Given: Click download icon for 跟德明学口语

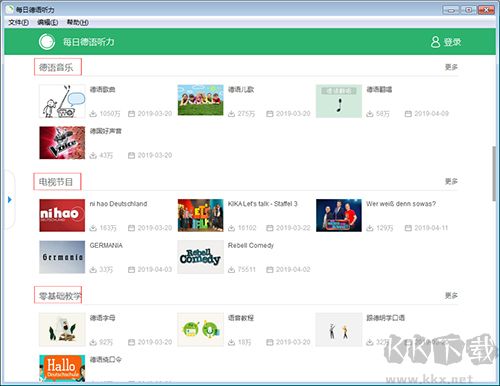Looking at the screenshot, I should [370, 342].
